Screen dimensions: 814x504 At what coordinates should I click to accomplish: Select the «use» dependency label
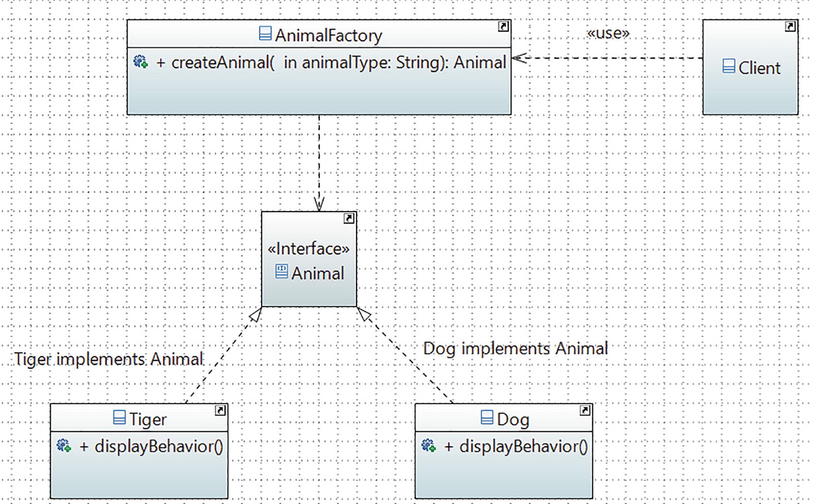(608, 33)
